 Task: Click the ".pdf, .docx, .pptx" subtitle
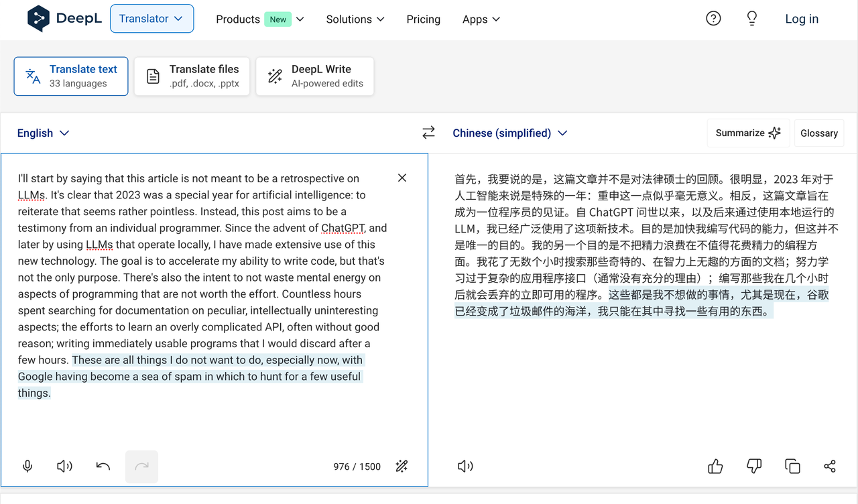pos(204,84)
